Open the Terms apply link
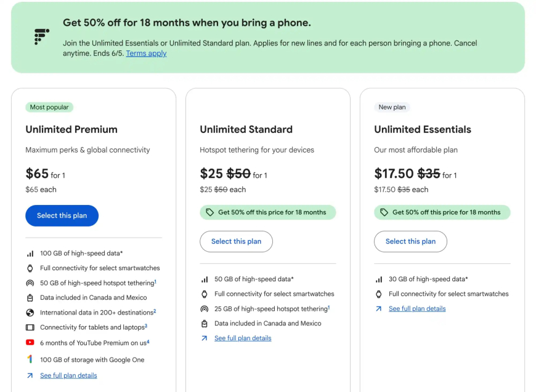The image size is (536, 392). click(x=146, y=54)
